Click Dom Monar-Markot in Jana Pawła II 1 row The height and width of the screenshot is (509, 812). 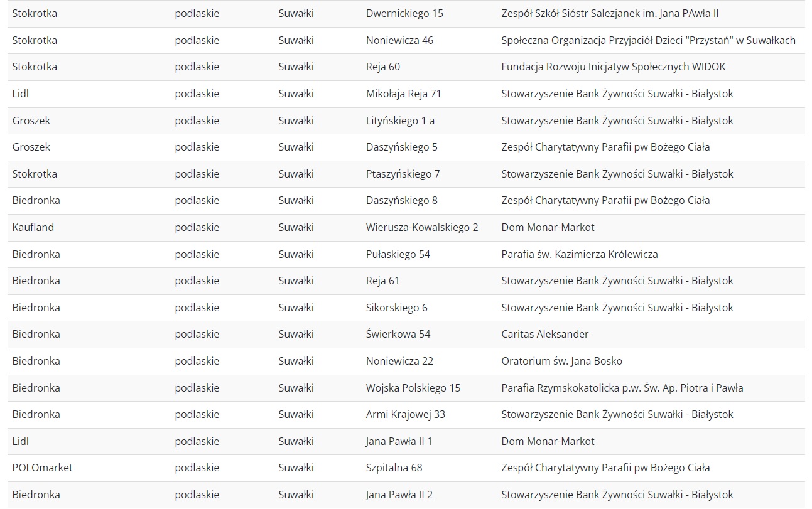pos(548,441)
